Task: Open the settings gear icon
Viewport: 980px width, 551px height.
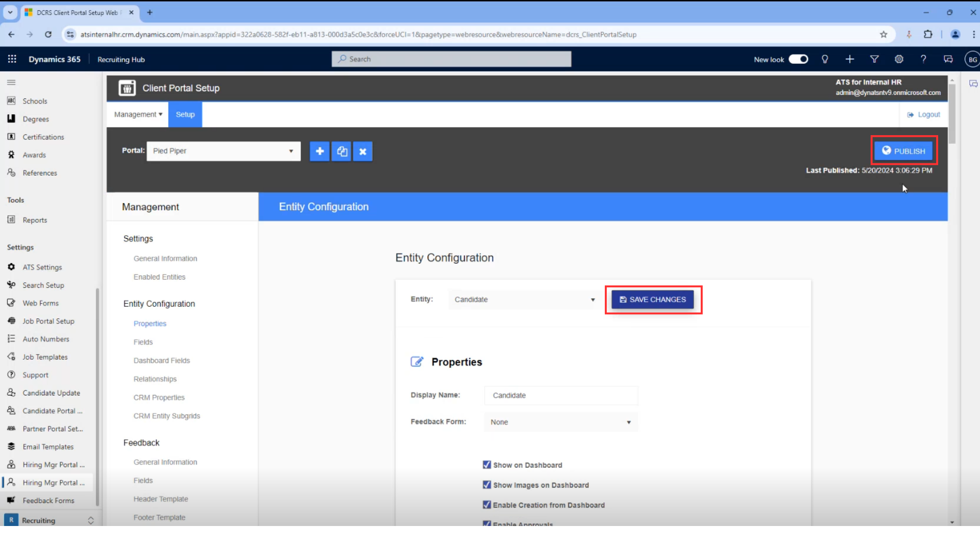Action: tap(899, 59)
